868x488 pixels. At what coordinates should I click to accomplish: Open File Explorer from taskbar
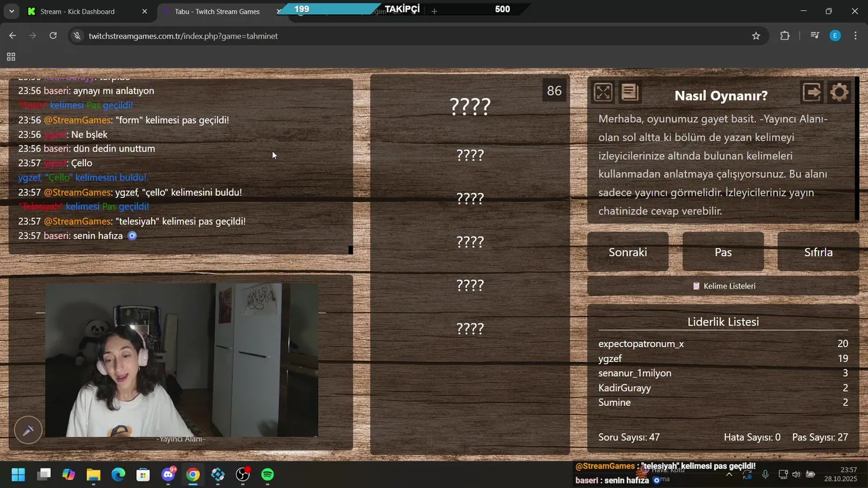pyautogui.click(x=94, y=474)
